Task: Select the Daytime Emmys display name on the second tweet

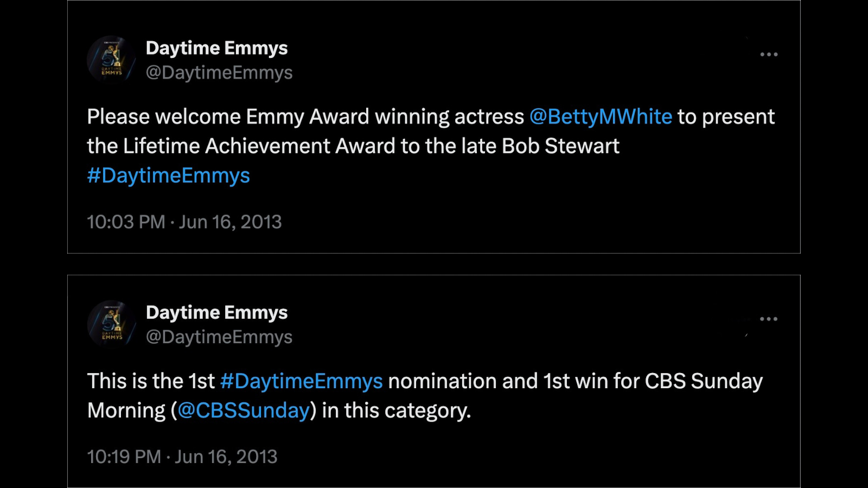Action: coord(216,313)
